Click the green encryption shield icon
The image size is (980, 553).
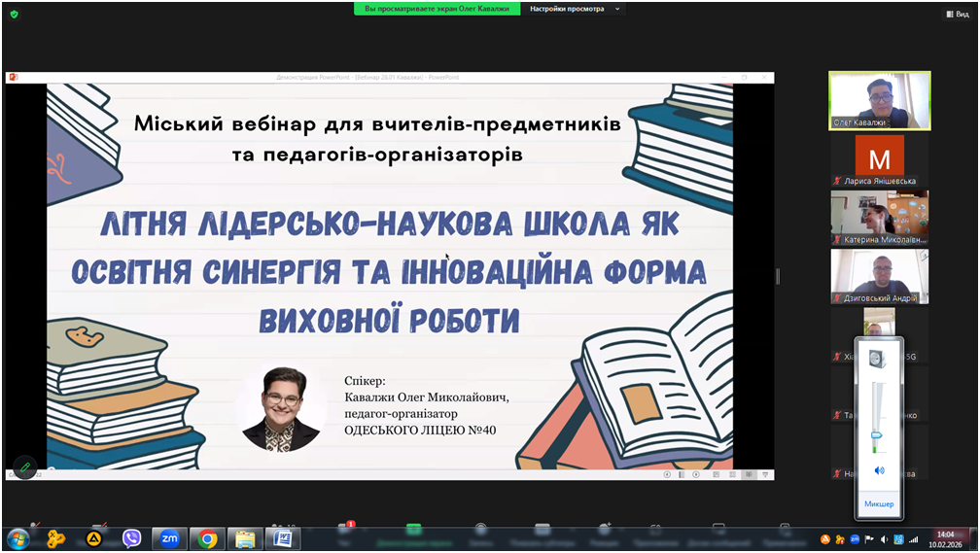14,15
